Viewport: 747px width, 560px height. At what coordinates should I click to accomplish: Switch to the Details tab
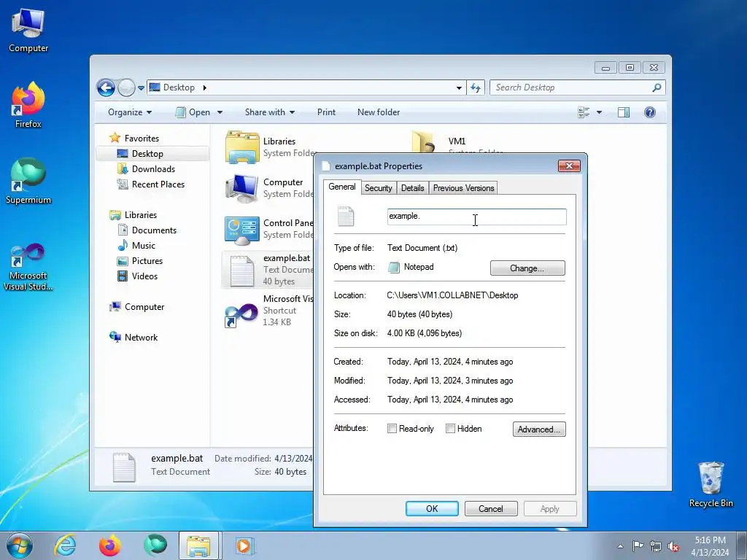click(413, 188)
